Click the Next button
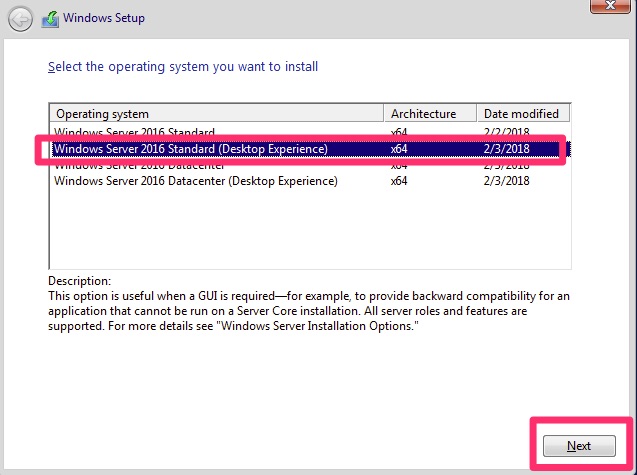 tap(579, 446)
